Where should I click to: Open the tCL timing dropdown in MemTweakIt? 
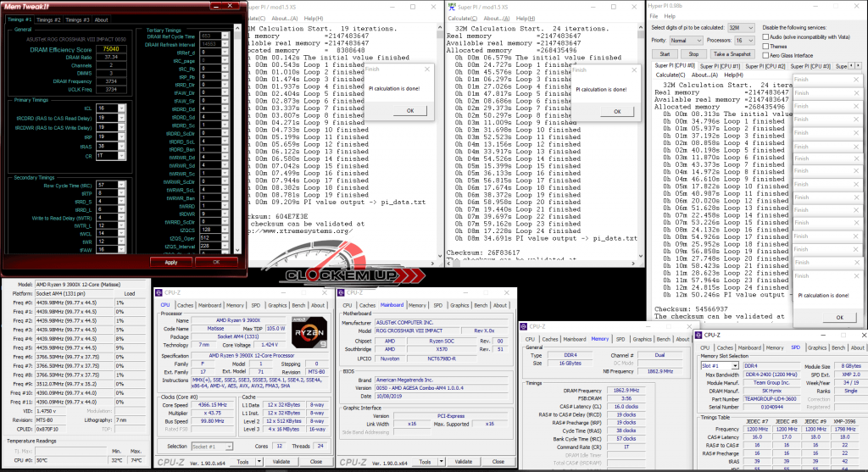(122, 108)
